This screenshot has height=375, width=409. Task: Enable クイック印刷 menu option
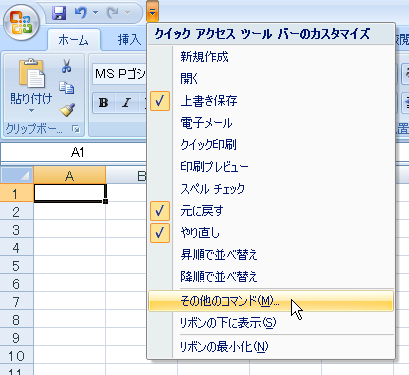pyautogui.click(x=271, y=145)
